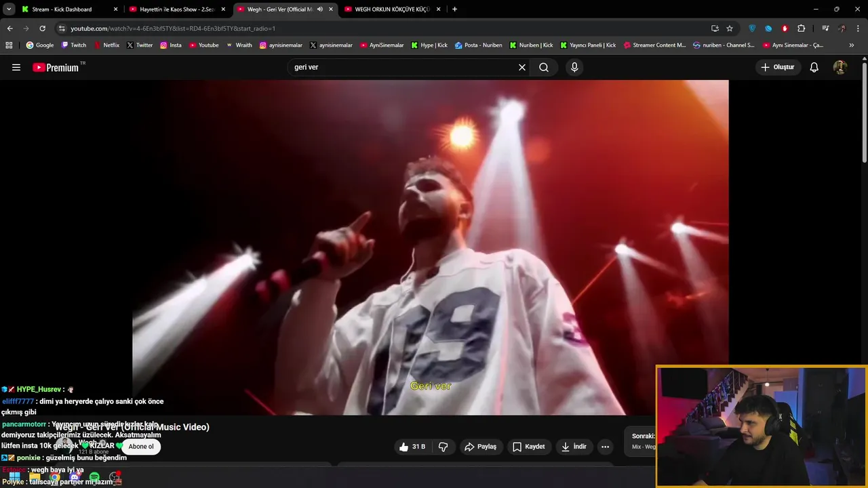This screenshot has height=488, width=868.
Task: Show hidden bookmarks overflow chevron
Action: point(852,45)
